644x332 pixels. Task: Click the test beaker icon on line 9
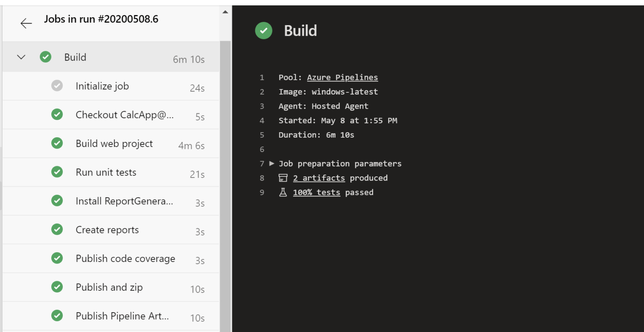(x=284, y=192)
